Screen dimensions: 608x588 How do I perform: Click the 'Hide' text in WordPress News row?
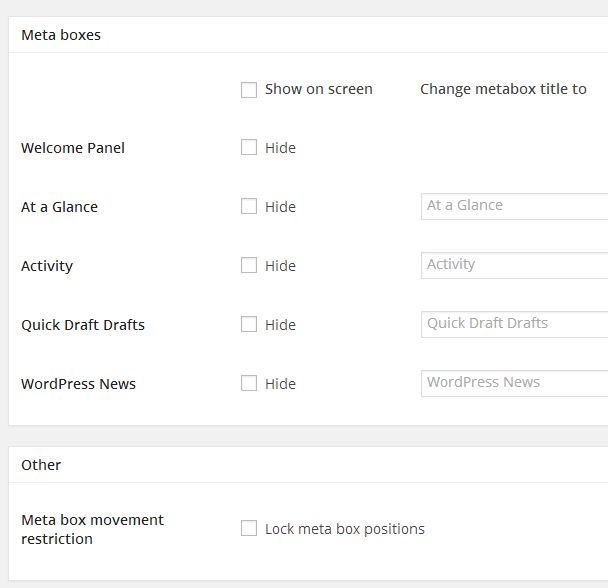point(280,384)
